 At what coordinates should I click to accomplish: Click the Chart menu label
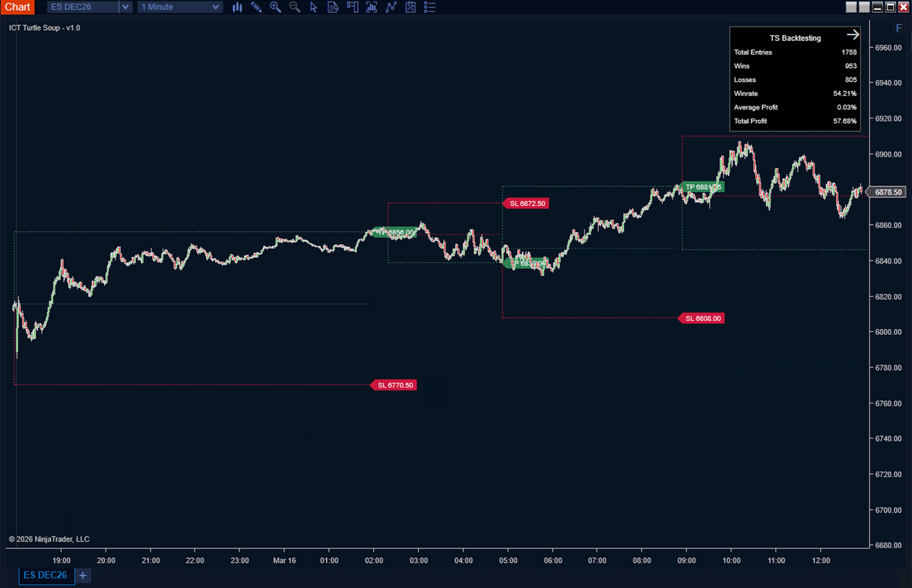17,7
